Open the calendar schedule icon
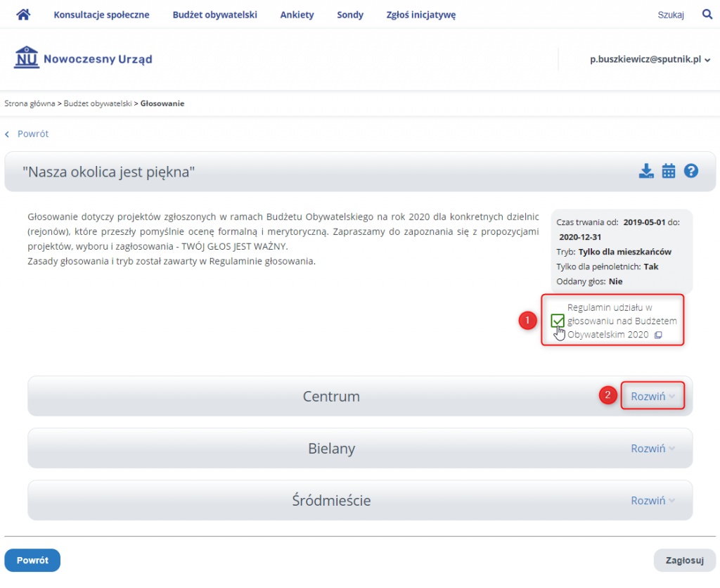This screenshot has width=720, height=588. tap(669, 171)
